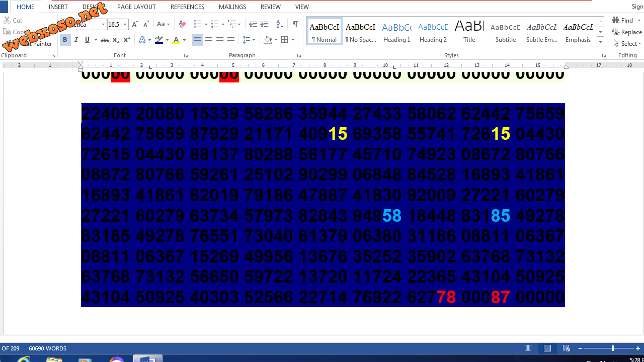Viewport: 644px width, 362px height.
Task: Click the Numbering list icon
Action: pyautogui.click(x=214, y=24)
